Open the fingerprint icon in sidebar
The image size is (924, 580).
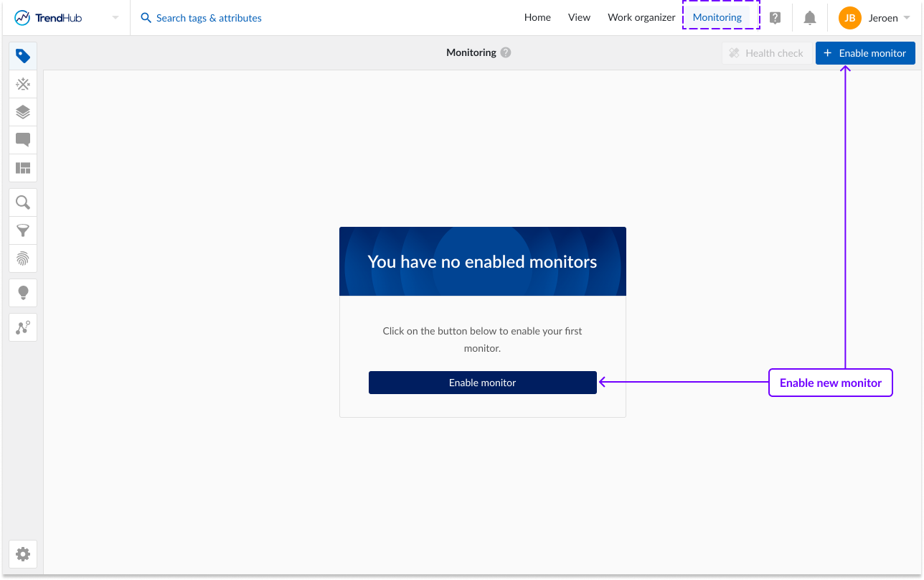(23, 258)
